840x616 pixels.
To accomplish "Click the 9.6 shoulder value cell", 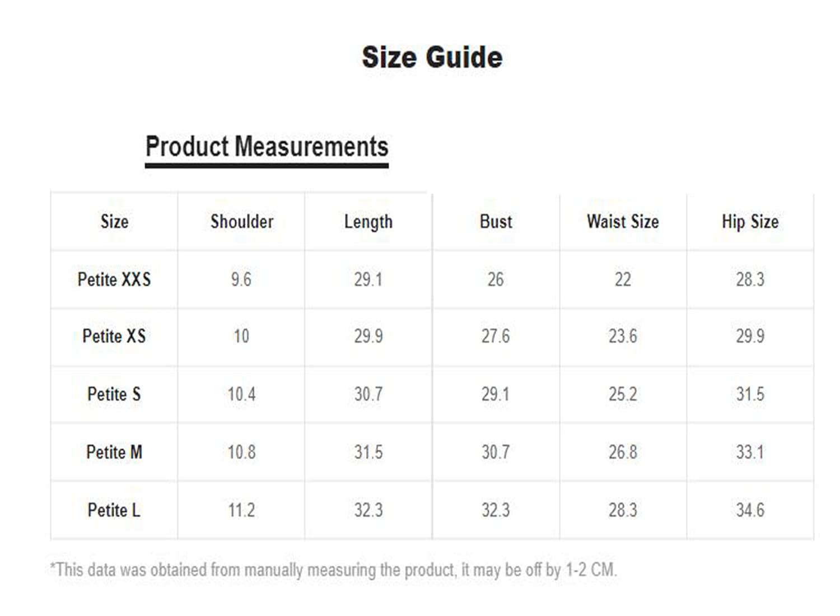I will pyautogui.click(x=241, y=279).
